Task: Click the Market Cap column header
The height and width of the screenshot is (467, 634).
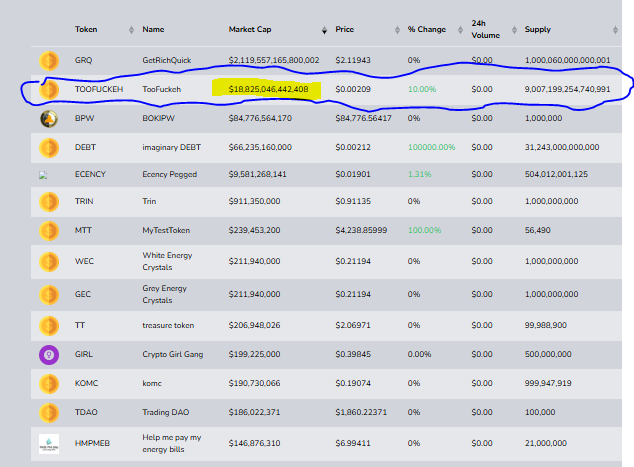Action: point(250,29)
